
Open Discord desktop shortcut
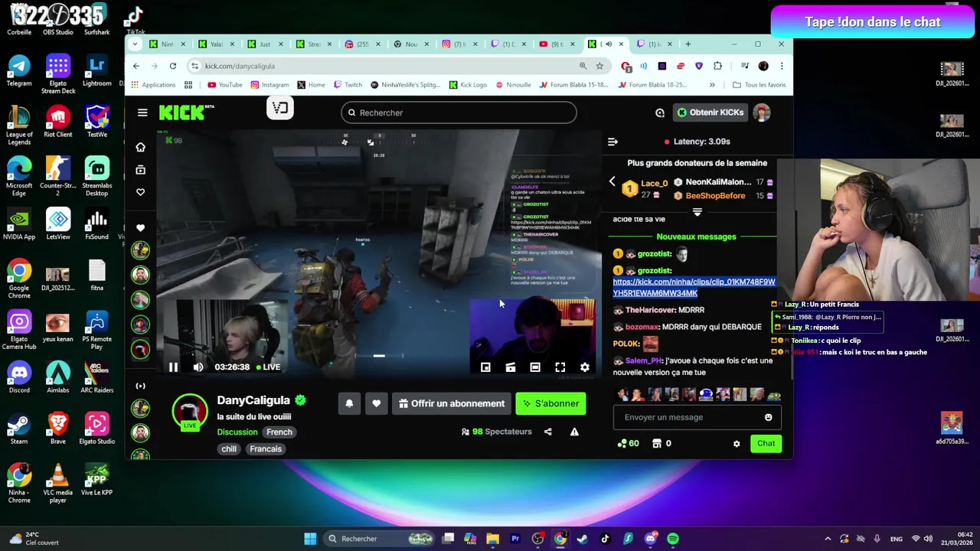tap(19, 378)
